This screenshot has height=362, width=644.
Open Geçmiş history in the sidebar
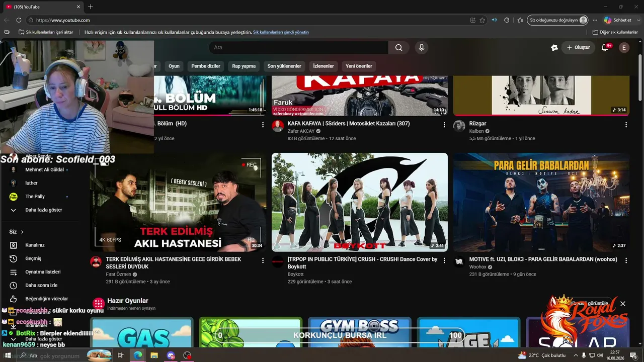[33, 258]
